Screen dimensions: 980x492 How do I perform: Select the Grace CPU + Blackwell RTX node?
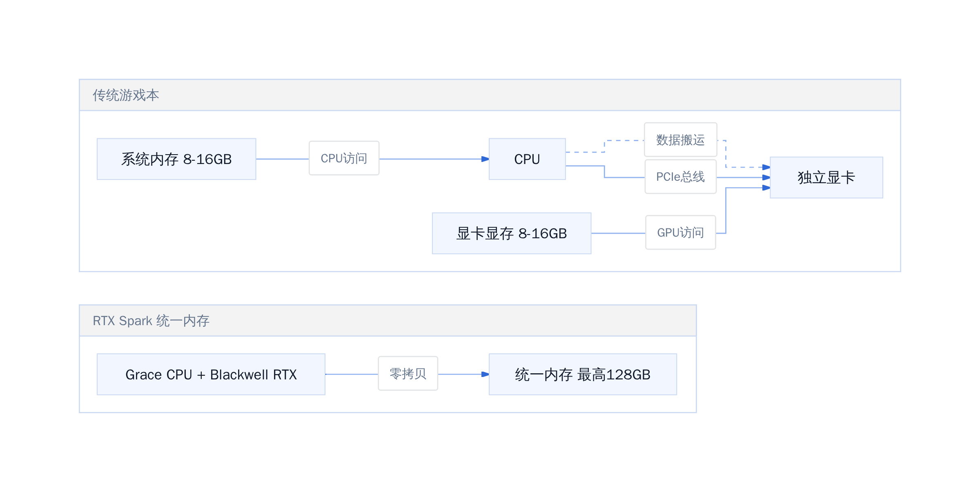tap(211, 375)
